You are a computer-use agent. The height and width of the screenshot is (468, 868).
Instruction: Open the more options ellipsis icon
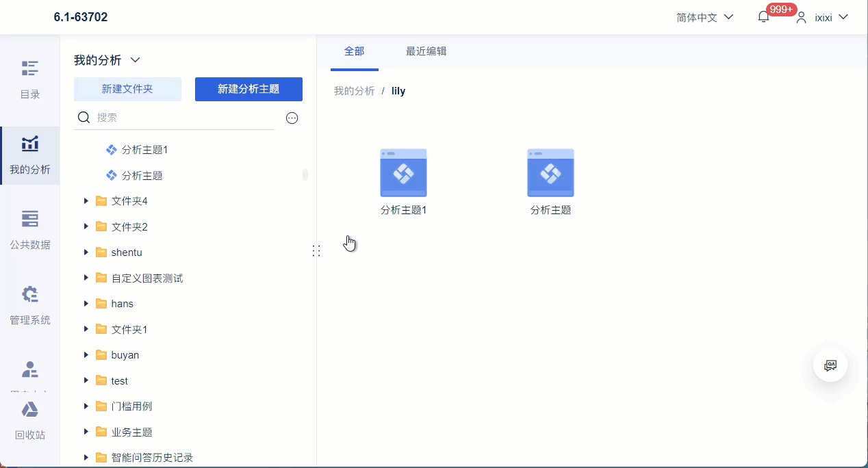tap(292, 118)
